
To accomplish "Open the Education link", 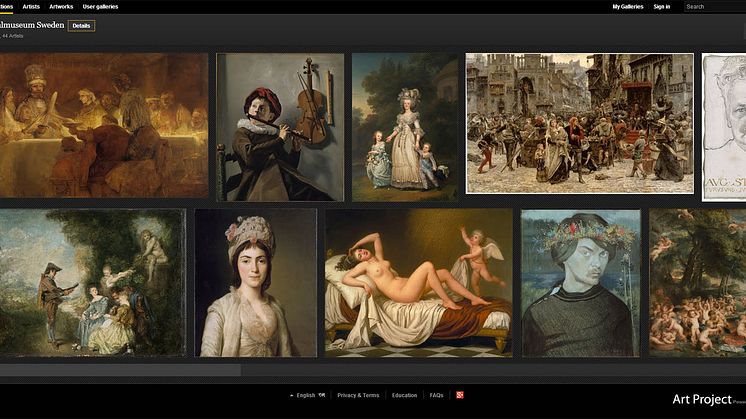I will click(404, 395).
